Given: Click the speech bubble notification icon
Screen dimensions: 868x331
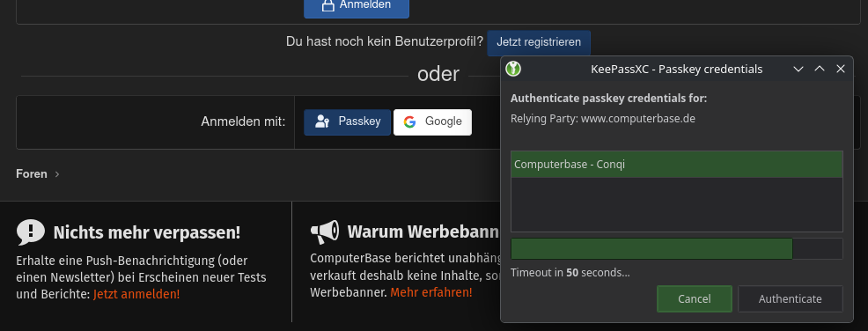Looking at the screenshot, I should pos(31,232).
